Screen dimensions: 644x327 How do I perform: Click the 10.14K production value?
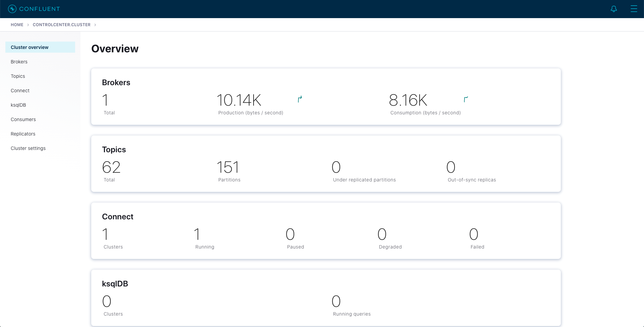coord(239,100)
